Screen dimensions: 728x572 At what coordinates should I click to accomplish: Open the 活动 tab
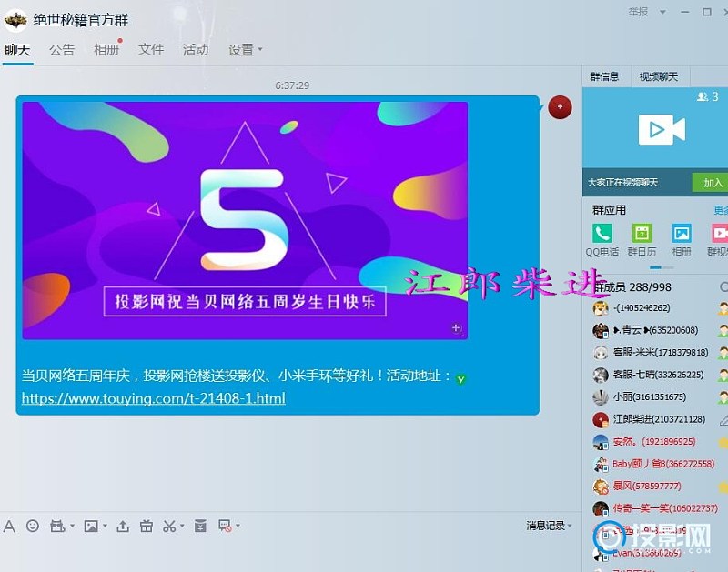pyautogui.click(x=196, y=49)
